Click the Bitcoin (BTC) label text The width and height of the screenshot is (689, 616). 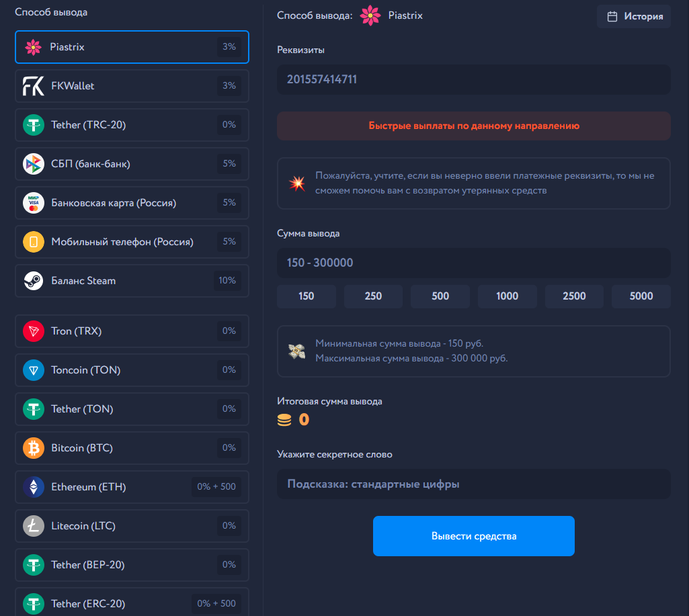(x=82, y=448)
